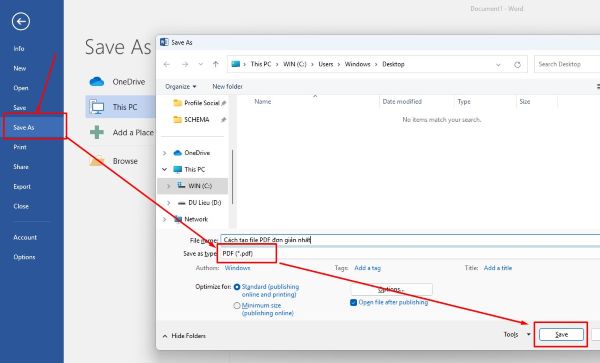This screenshot has height=363, width=600.
Task: Expand address bar previous locations dropdown
Action: click(x=498, y=65)
